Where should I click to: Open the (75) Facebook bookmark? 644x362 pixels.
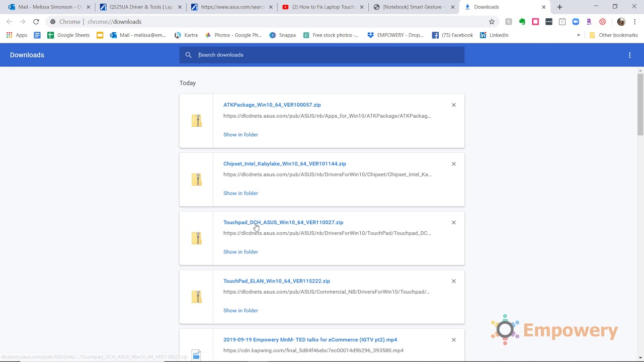pos(452,35)
